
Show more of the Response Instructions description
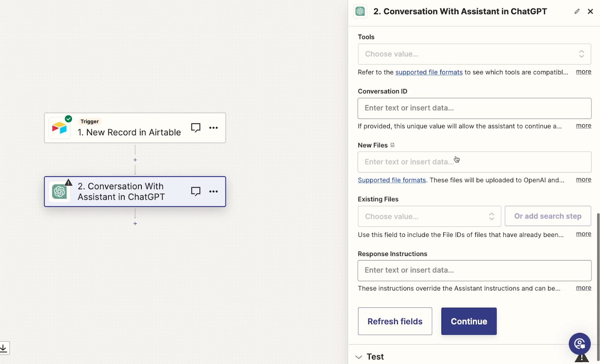pos(583,288)
